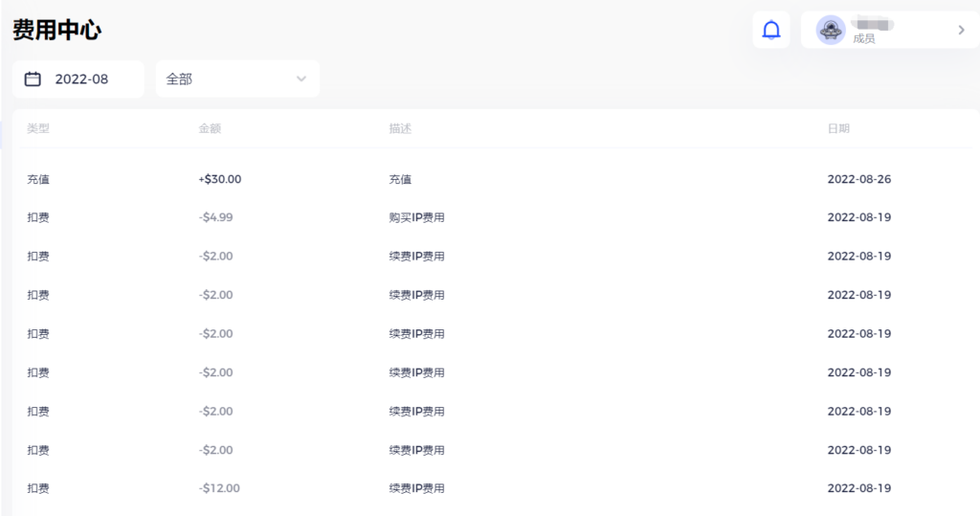Expand the member profile chevron arrow
The width and height of the screenshot is (980, 516).
coord(961,30)
